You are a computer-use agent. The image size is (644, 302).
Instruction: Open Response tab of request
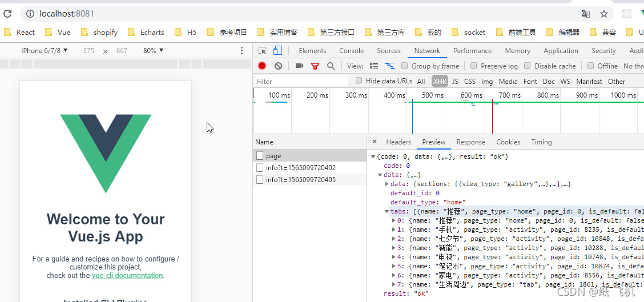pyautogui.click(x=470, y=142)
